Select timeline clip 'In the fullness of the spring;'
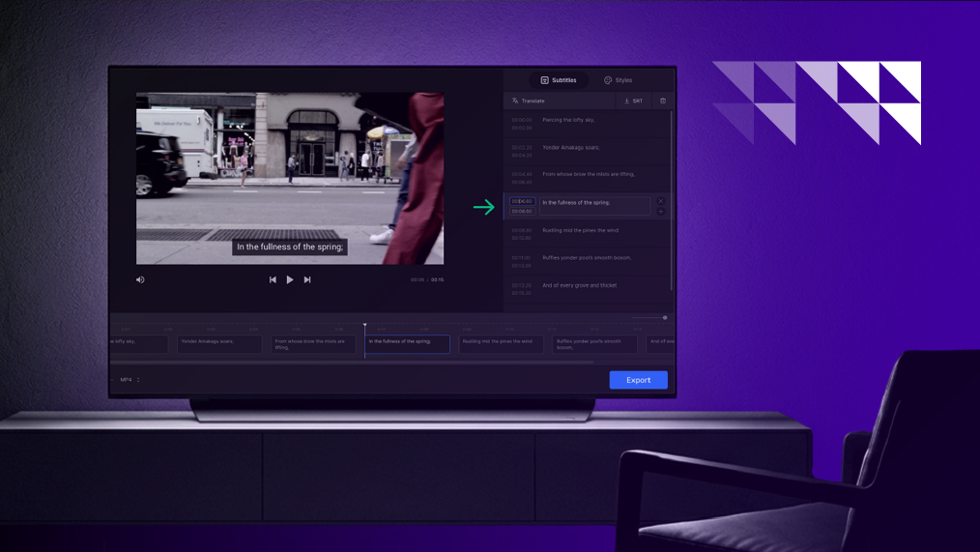Viewport: 980px width, 552px height. [x=407, y=344]
